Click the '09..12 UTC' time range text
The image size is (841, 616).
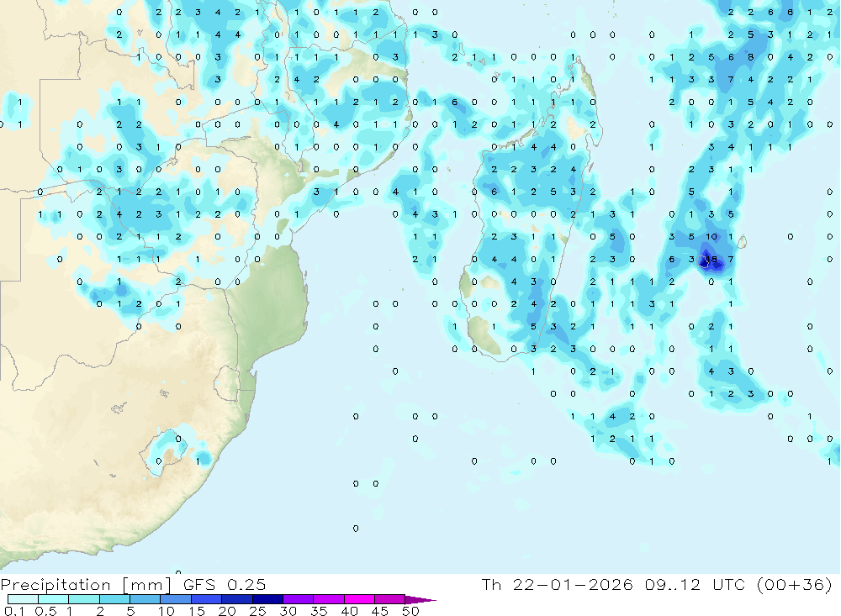click(x=696, y=584)
